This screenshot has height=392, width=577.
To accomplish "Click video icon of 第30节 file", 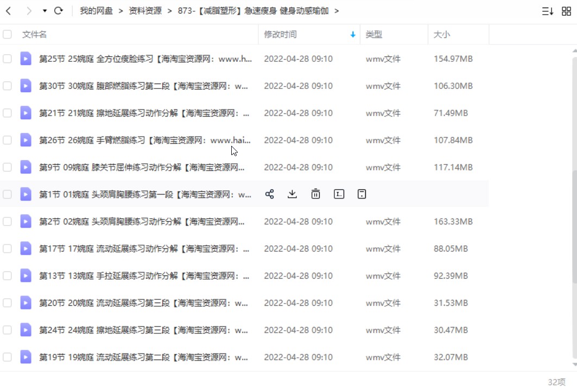I will click(26, 86).
